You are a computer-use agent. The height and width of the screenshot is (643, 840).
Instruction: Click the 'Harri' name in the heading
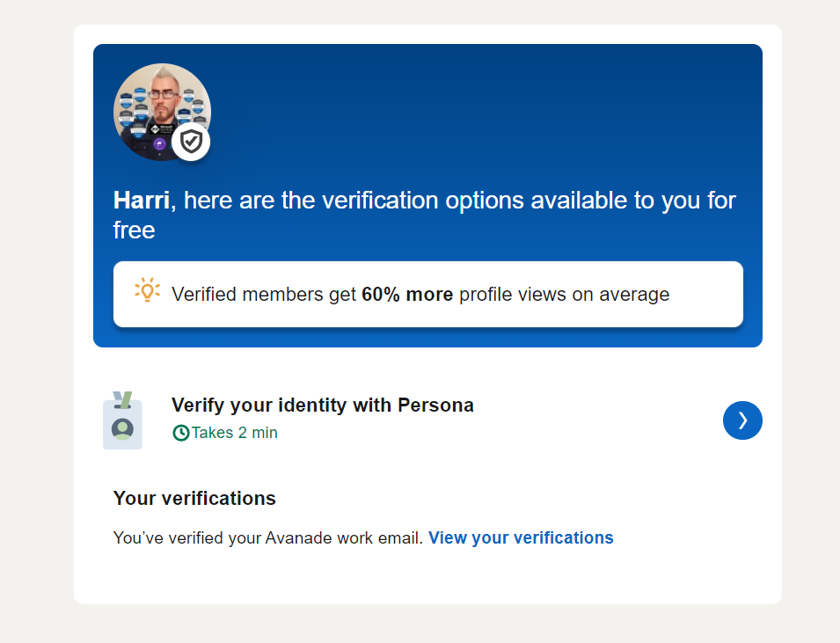point(141,201)
